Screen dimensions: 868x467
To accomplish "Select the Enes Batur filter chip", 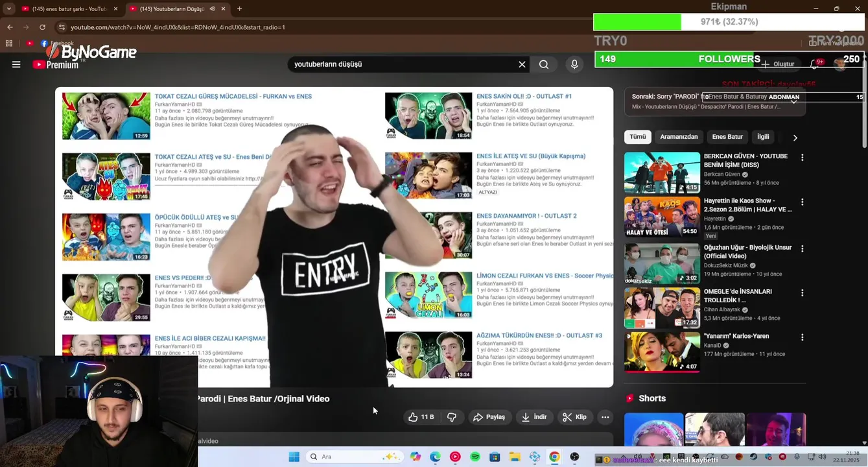I will point(727,137).
